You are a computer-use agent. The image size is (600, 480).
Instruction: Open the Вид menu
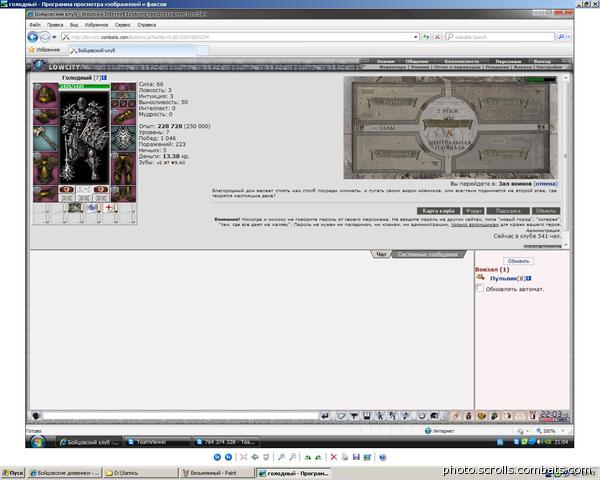(x=74, y=25)
